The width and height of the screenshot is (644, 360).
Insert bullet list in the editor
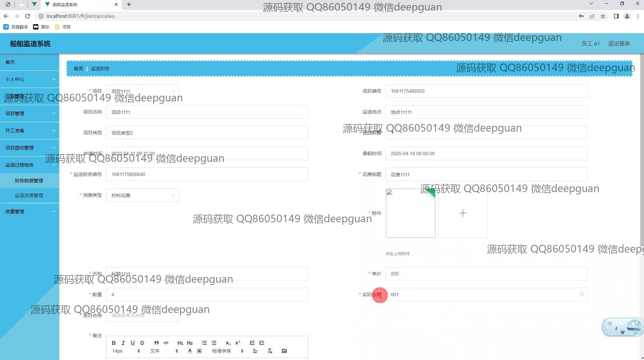(214, 343)
